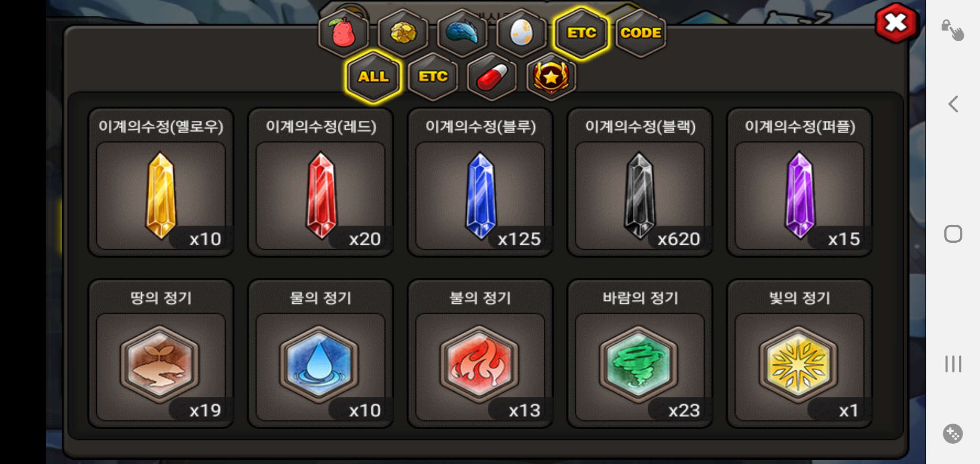Toggle the touch lock hand icon
Viewport: 980px width, 464px height.
click(952, 30)
